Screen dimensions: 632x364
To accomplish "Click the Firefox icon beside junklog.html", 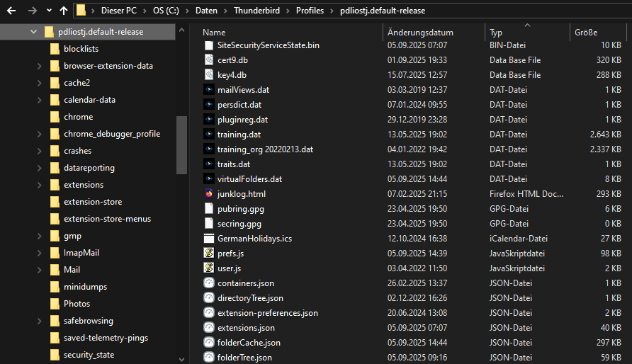I will click(x=209, y=194).
